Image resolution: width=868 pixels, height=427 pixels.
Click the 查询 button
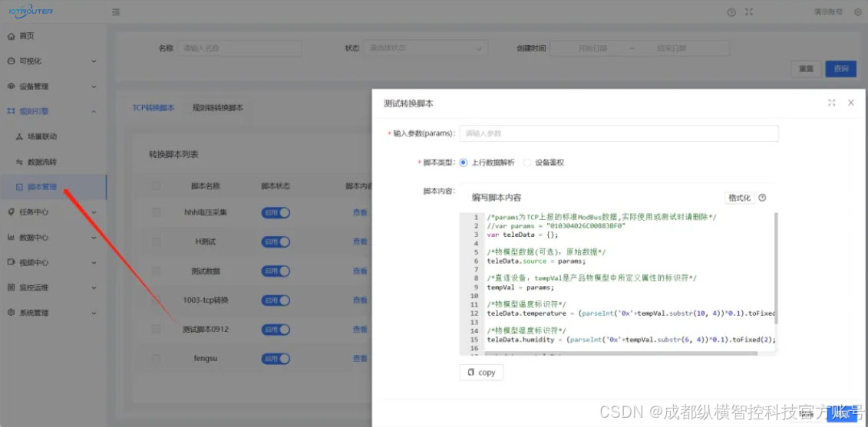841,68
